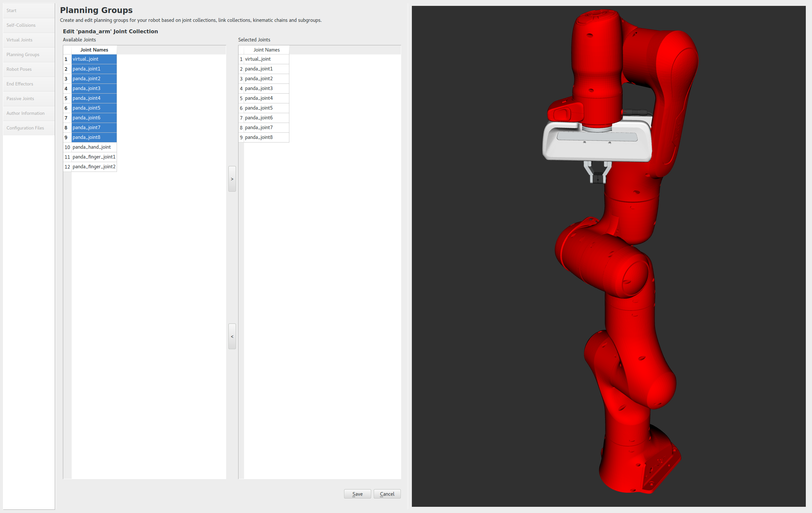Click panda_joint4 in Selected Joints table

259,98
